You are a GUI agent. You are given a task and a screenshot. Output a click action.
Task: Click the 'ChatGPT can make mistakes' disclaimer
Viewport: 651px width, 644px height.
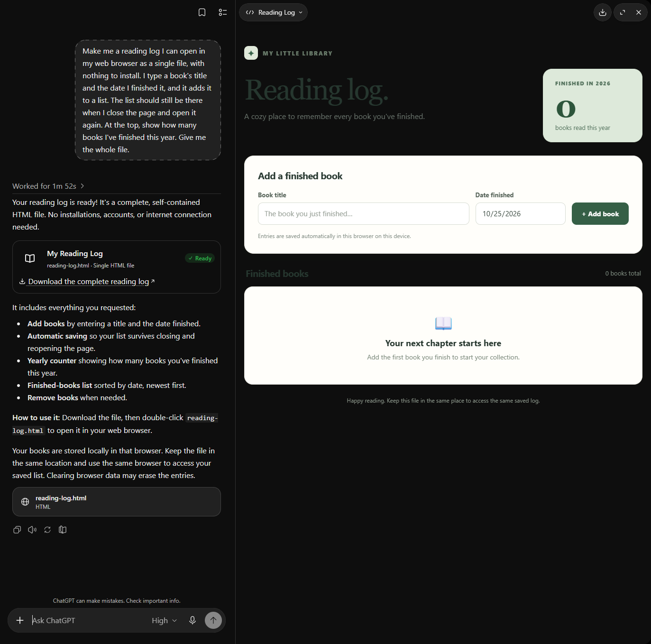(117, 601)
